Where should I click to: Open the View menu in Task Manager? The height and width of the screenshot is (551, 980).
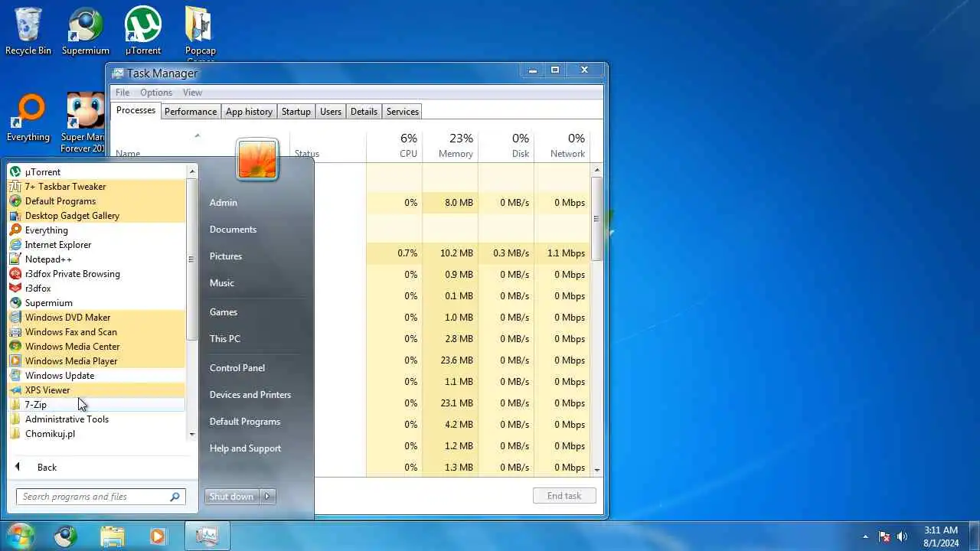[192, 93]
